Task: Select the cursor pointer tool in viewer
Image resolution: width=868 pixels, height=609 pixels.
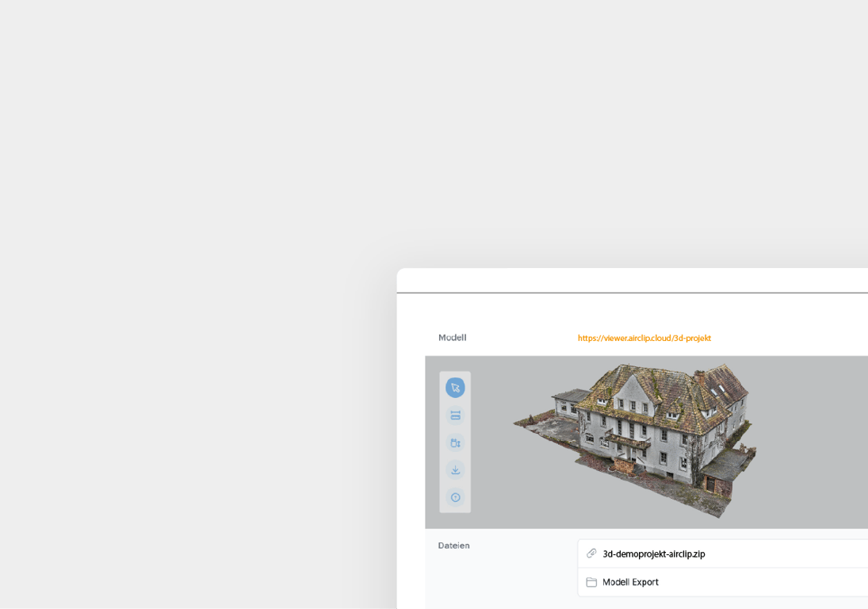Action: coord(455,388)
